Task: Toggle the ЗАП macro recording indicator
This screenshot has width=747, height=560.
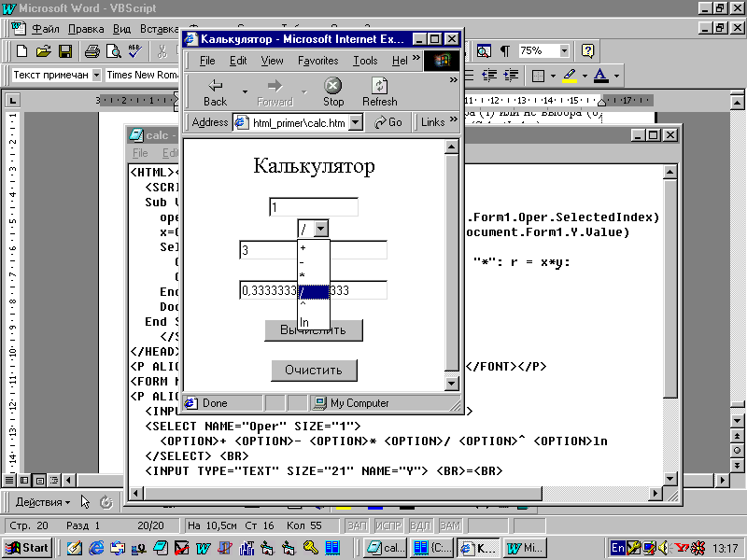Action: pos(358,525)
